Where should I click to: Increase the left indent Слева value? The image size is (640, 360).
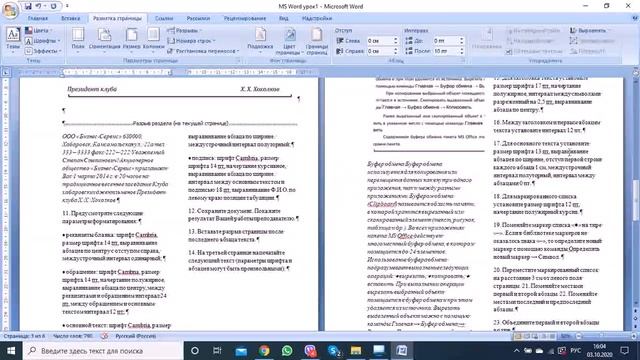(396, 39)
